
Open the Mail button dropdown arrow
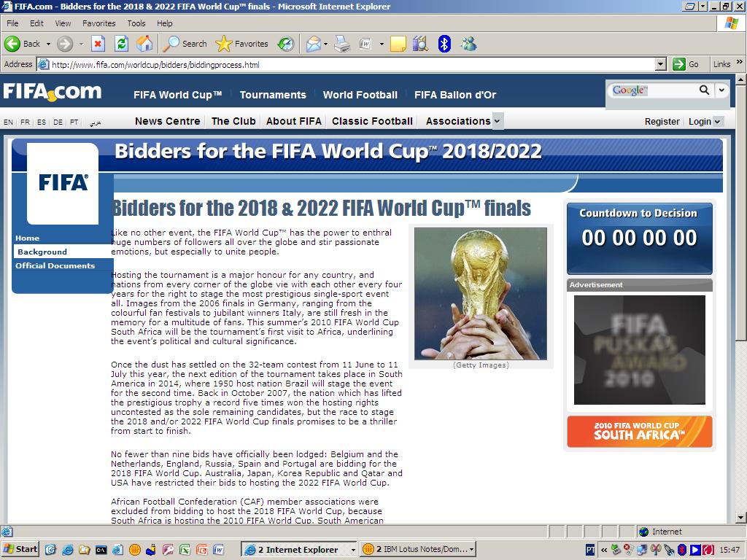tap(326, 44)
